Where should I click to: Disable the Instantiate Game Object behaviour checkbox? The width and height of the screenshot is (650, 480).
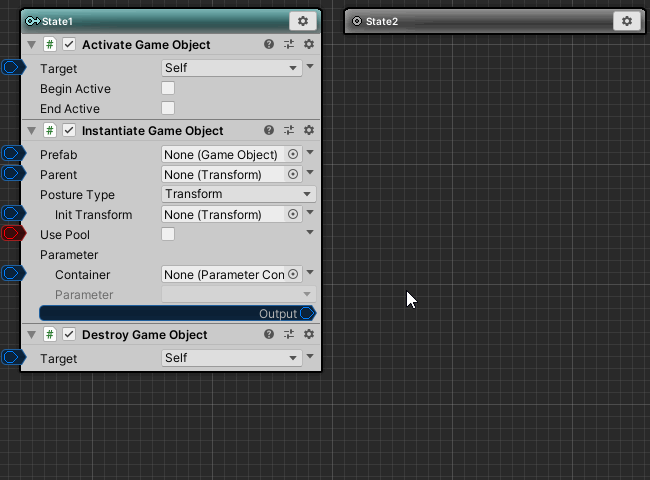point(69,131)
